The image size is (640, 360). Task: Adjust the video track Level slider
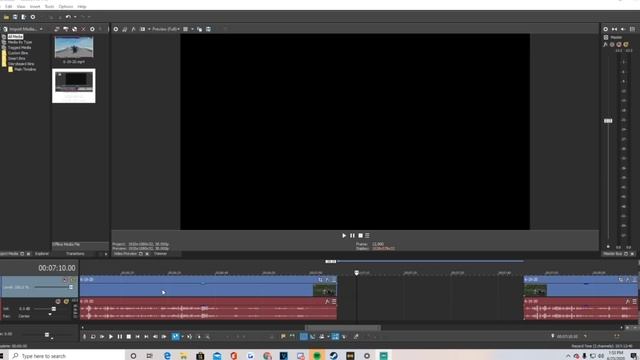(71, 287)
